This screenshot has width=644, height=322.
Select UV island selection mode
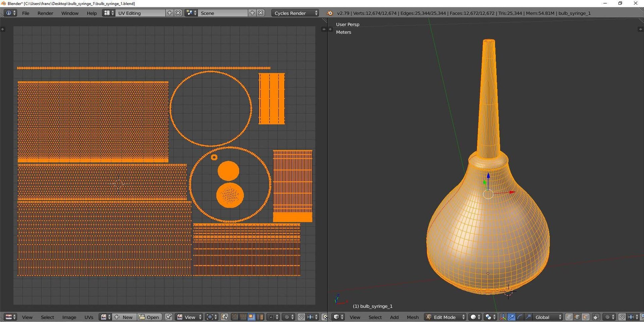pyautogui.click(x=260, y=317)
